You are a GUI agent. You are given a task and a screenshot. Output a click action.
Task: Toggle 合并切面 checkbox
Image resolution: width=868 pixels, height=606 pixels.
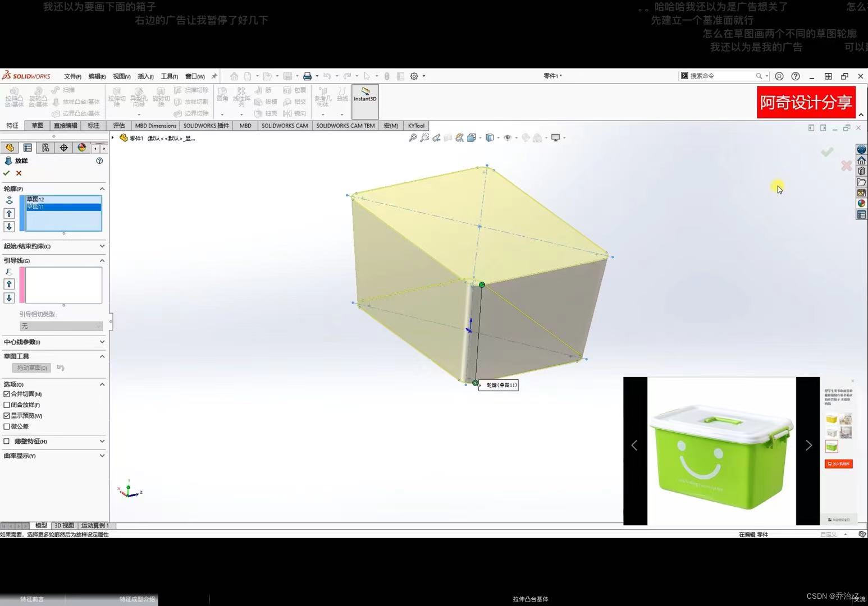(x=7, y=394)
